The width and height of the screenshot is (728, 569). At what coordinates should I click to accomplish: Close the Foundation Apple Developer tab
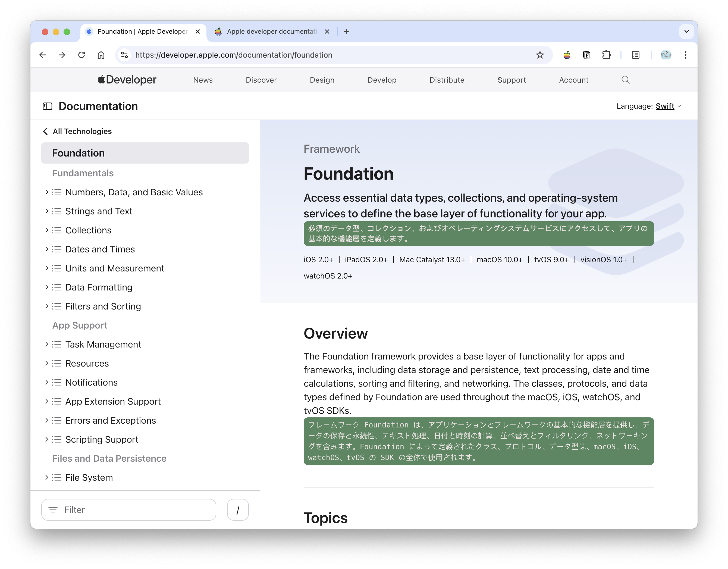click(x=198, y=31)
